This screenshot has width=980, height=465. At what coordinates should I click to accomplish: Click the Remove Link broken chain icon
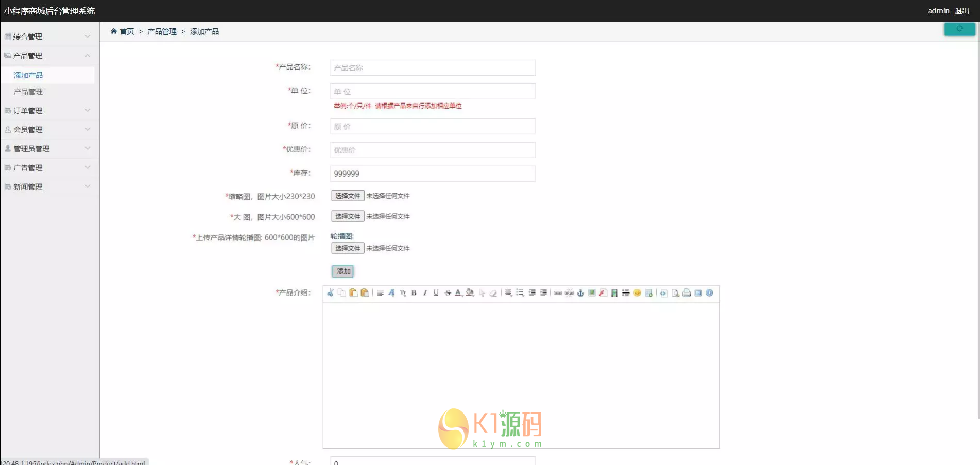(x=569, y=293)
